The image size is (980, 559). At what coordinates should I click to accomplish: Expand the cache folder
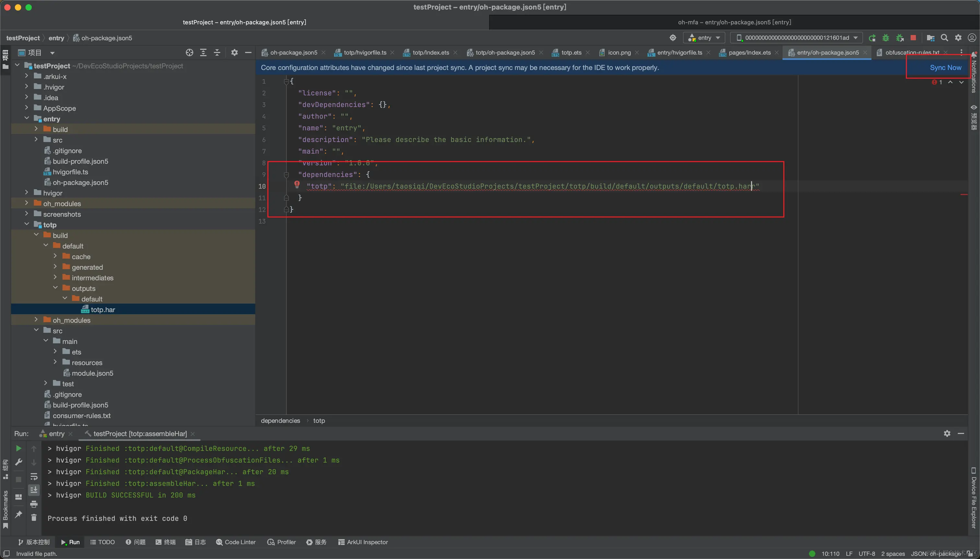coord(55,256)
